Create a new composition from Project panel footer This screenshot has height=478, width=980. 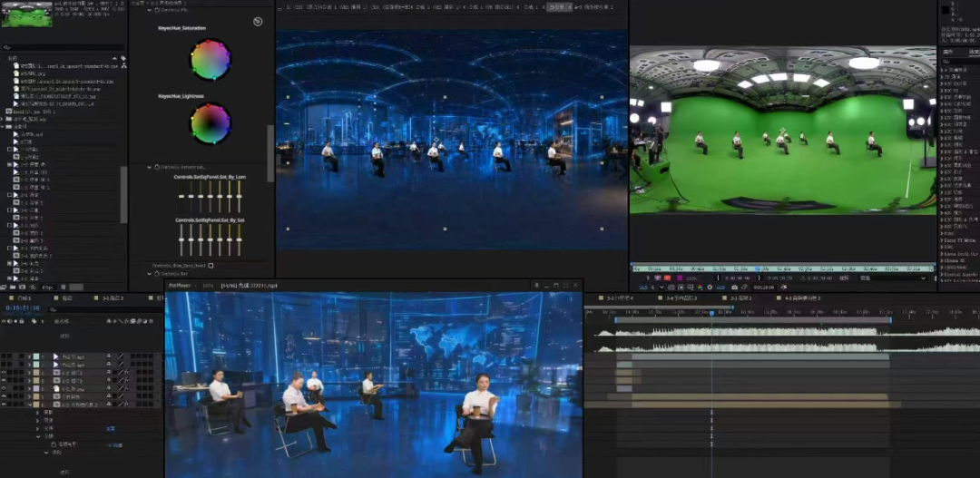[x=22, y=287]
